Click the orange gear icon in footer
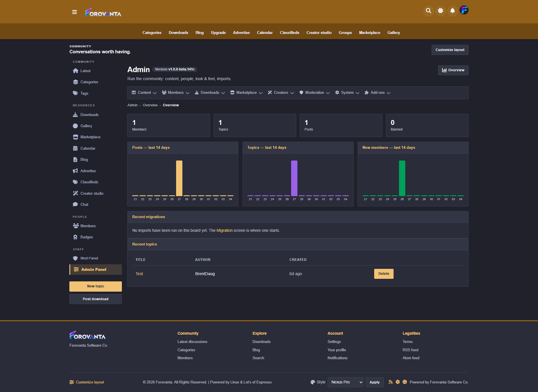 pyautogui.click(x=398, y=382)
